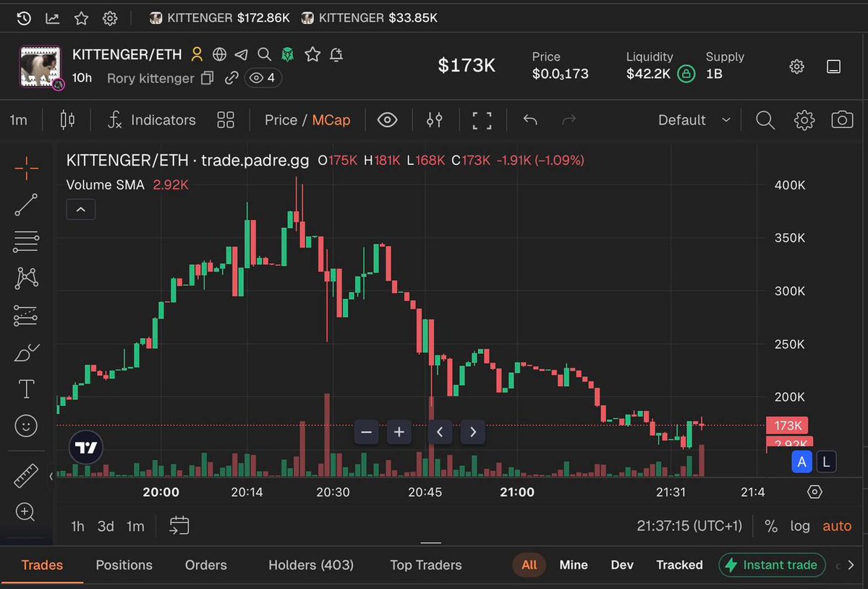This screenshot has height=589, width=868.
Task: Toggle the L log-scale button
Action: [x=827, y=462]
